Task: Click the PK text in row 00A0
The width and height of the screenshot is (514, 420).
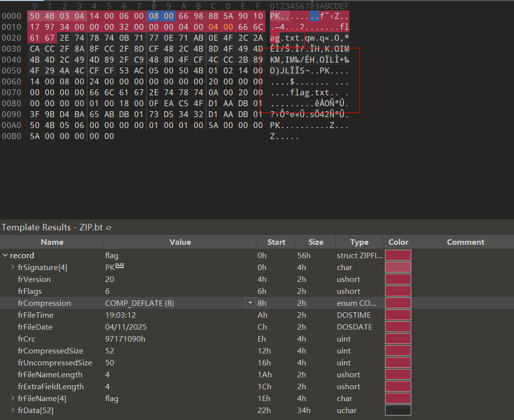Action: [x=275, y=125]
